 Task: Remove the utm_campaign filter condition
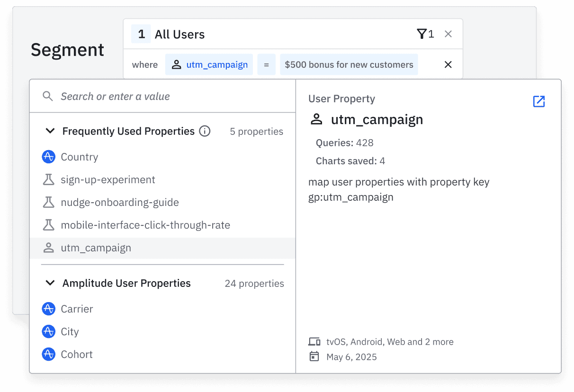point(448,64)
